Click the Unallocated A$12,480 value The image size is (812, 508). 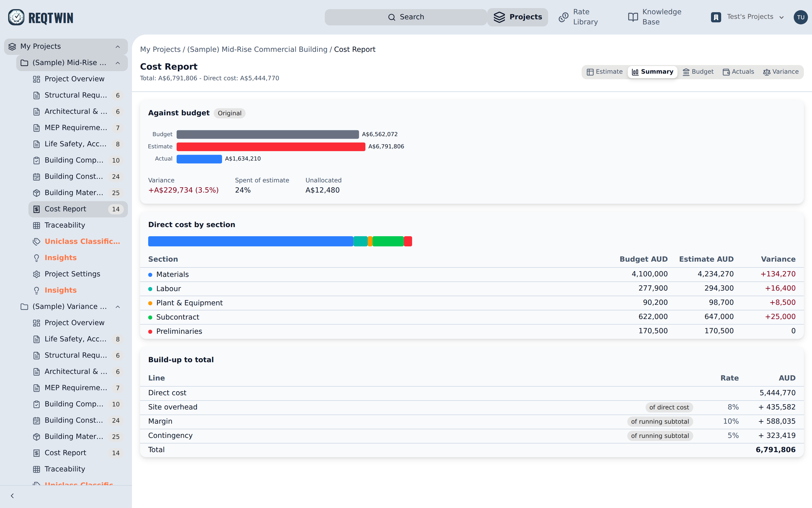[323, 190]
